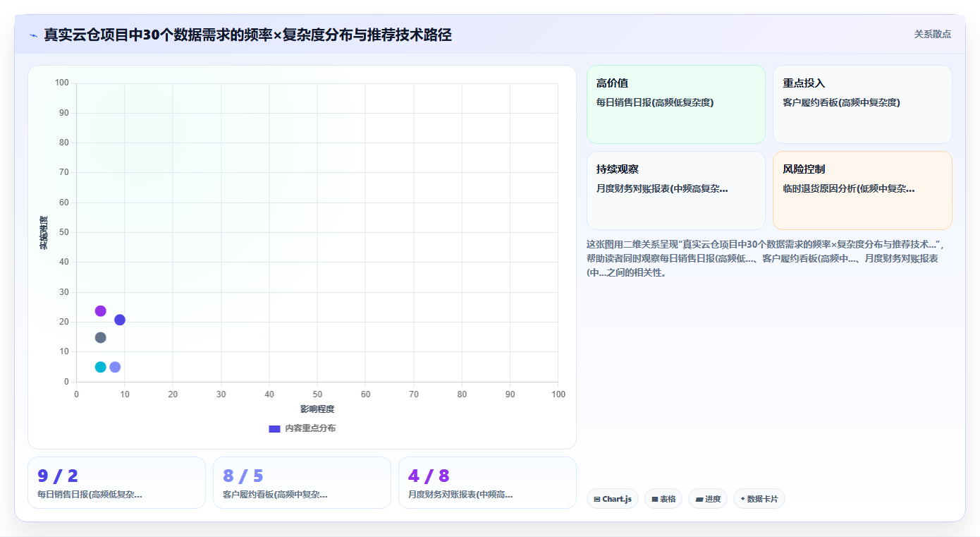Click the 月度财务对账报表 text in 持续观察 card
This screenshot has height=537, width=980.
click(x=662, y=188)
